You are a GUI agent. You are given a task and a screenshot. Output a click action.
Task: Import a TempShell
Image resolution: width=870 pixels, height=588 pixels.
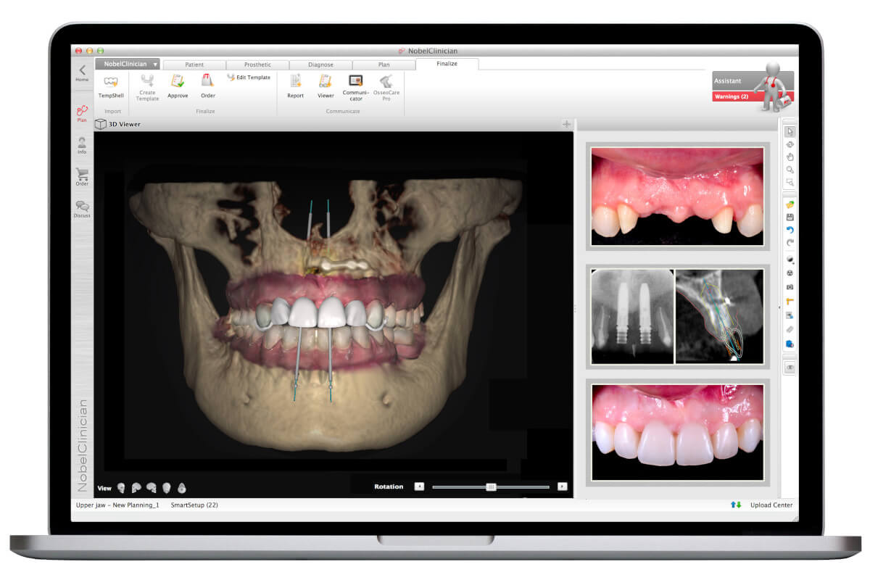[x=111, y=86]
